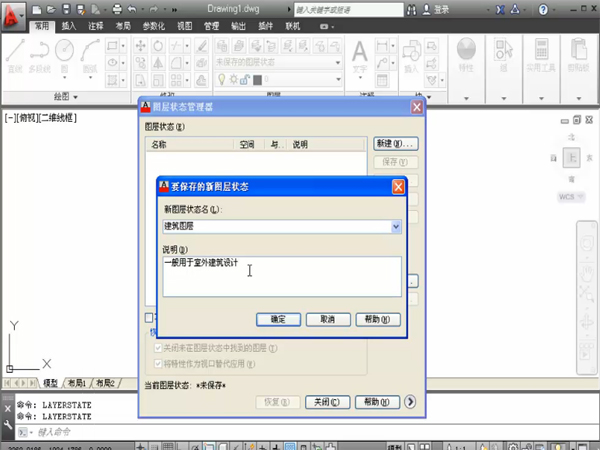
Task: Toggle the partially hidden checkbox in layer manager
Action: [x=149, y=318]
